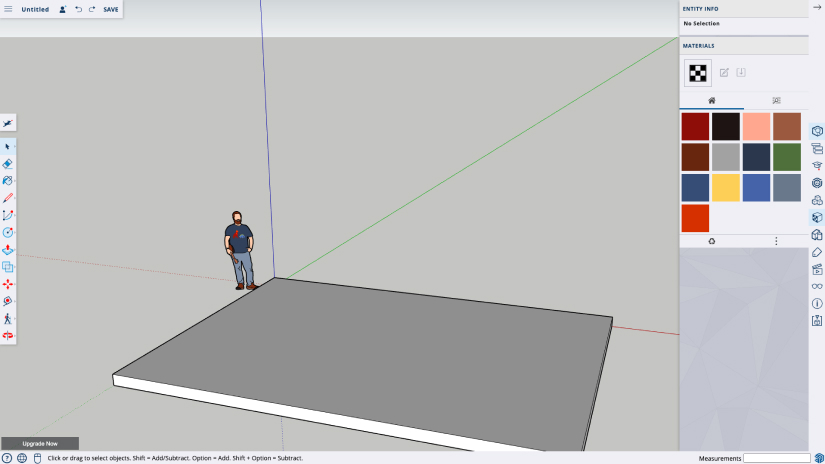Open the Help question mark icon
825x464 pixels.
[7, 458]
